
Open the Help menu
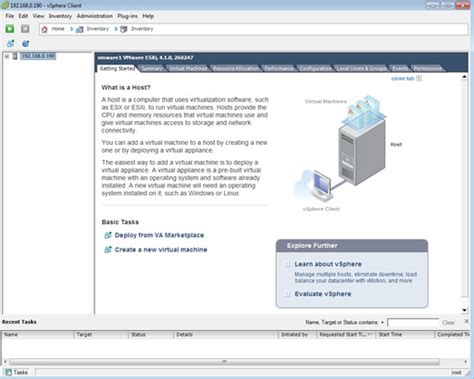click(x=148, y=16)
